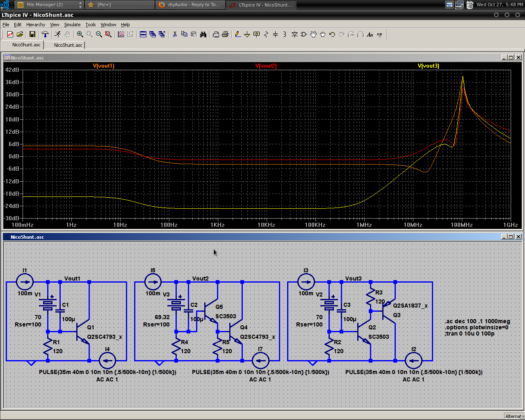The height and width of the screenshot is (420, 525).
Task: Cascade windows with the cascade icon
Action: pos(153,34)
